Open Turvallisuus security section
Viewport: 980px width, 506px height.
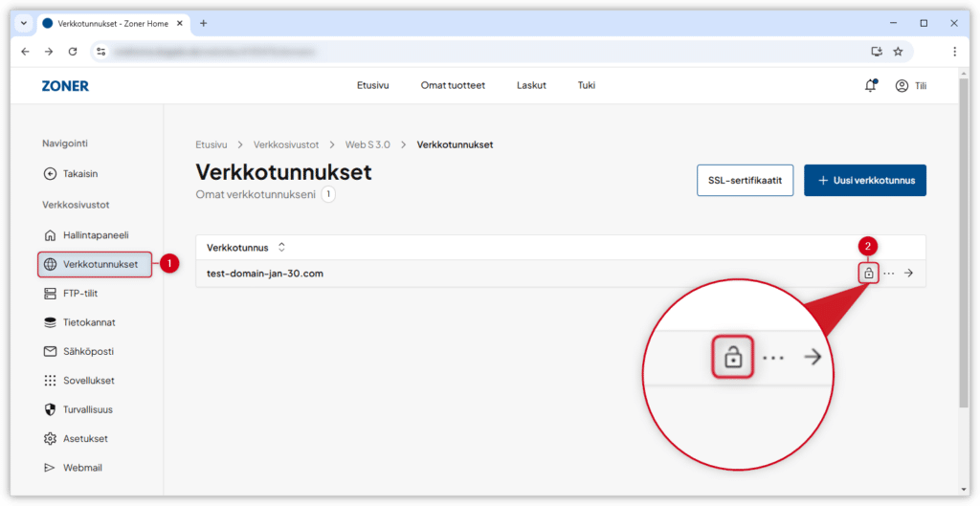point(87,409)
